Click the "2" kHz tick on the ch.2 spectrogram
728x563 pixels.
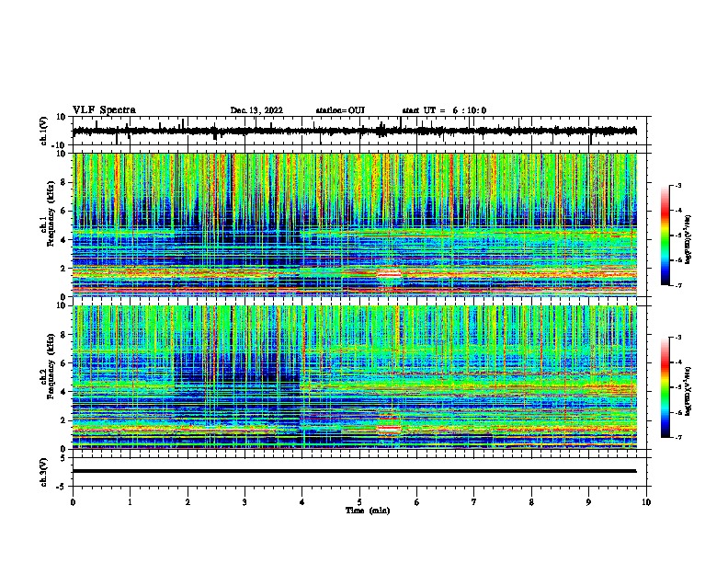tap(63, 420)
